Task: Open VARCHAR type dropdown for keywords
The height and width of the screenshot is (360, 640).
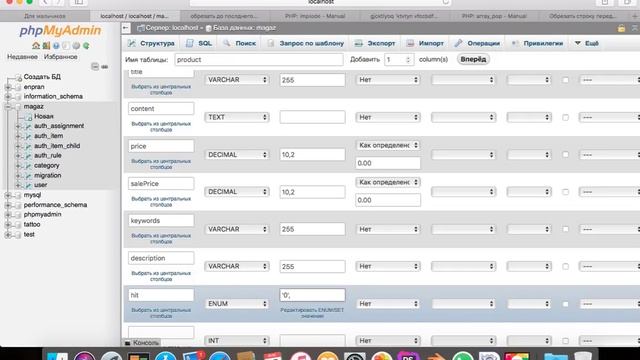Action: (237, 229)
